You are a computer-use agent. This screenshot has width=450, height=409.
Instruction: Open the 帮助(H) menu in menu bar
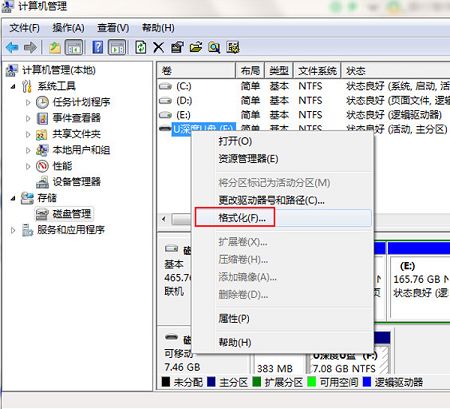(x=158, y=28)
